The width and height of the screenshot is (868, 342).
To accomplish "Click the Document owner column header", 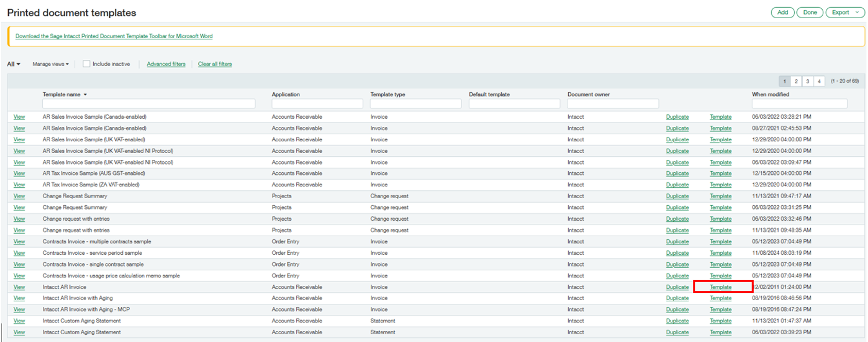I will [588, 94].
